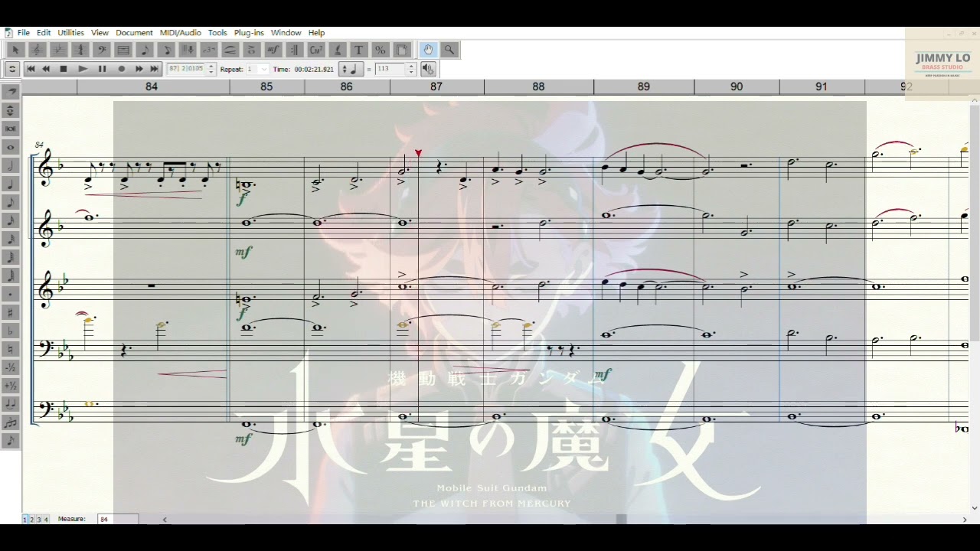Screen dimensions: 980x551
Task: Choose the quarter note duration in palette
Action: (11, 184)
